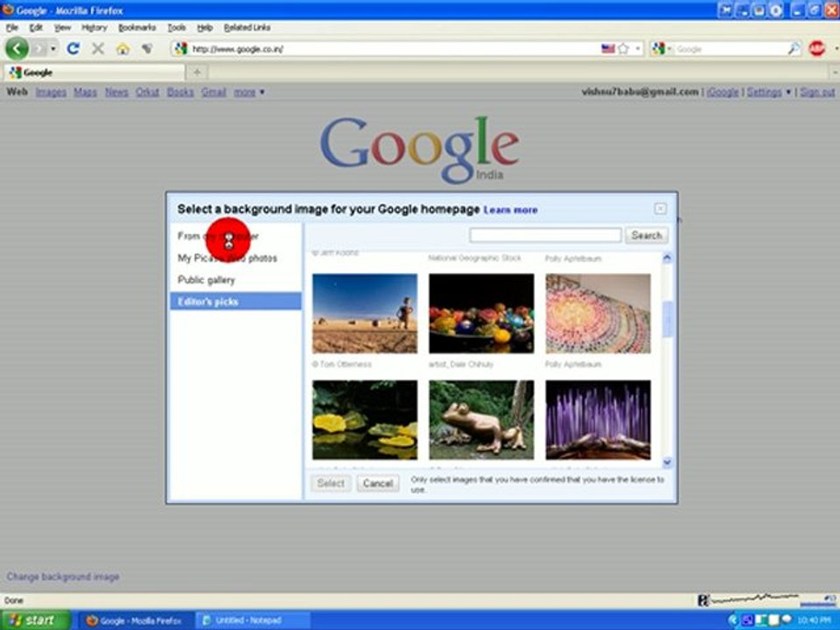
Task: Click the gallery scrollbar thumb
Action: click(x=667, y=320)
